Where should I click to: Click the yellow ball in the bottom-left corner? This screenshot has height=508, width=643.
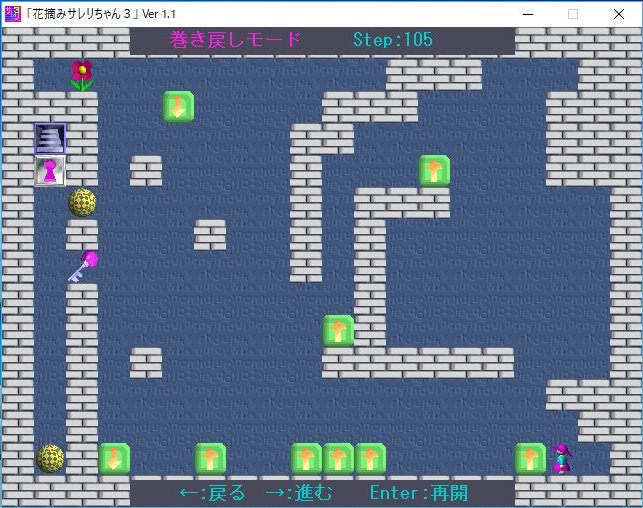(x=50, y=458)
